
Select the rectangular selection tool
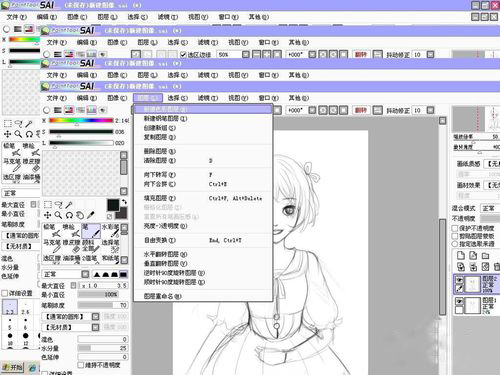tap(48, 204)
